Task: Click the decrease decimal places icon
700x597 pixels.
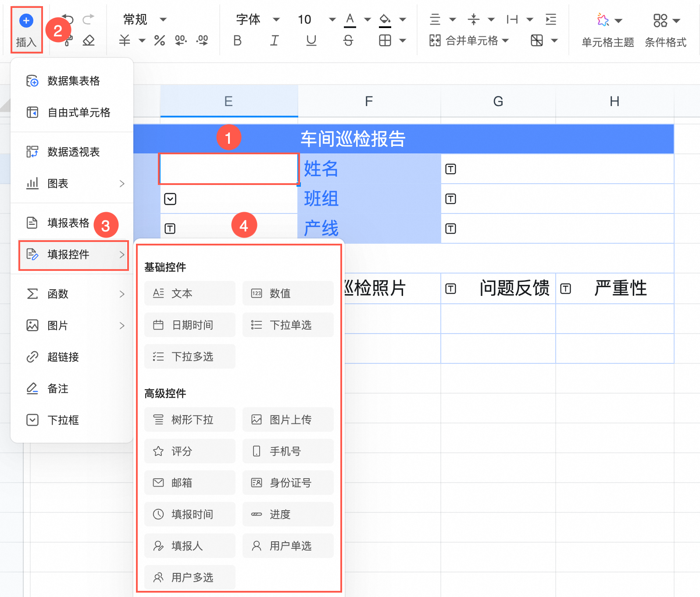Action: [x=181, y=41]
